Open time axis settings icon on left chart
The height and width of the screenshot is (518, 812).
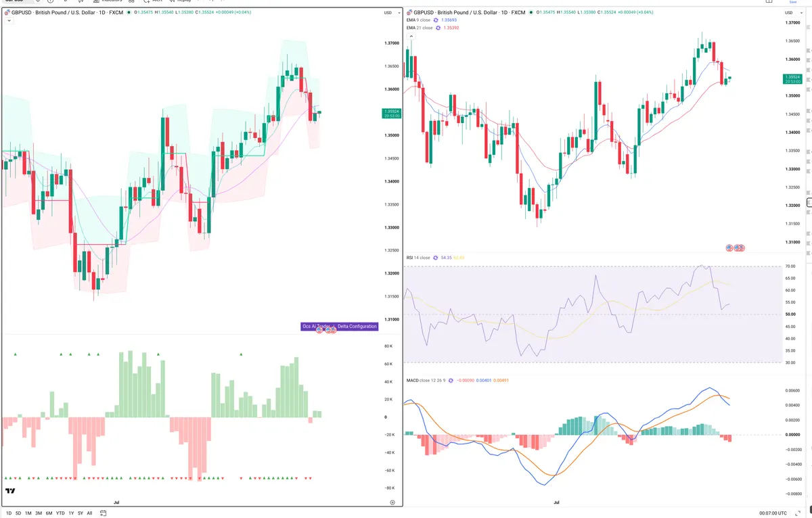(392, 502)
